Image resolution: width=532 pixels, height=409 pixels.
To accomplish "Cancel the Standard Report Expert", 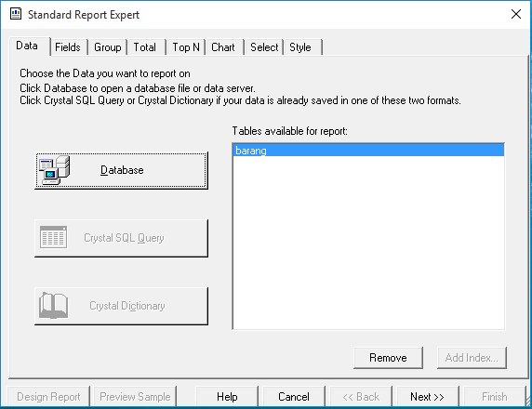I will (294, 397).
